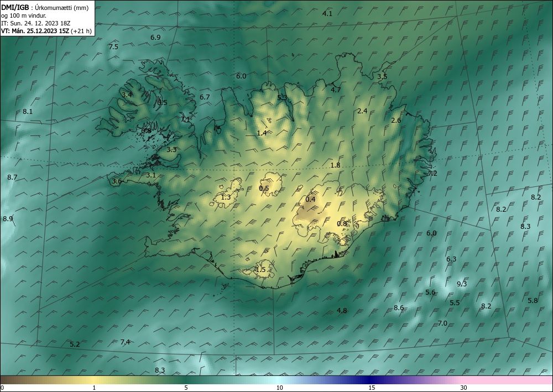This screenshot has width=553, height=392.
Task: Click the 6.5 value in the Westfjords
Action: (162, 103)
